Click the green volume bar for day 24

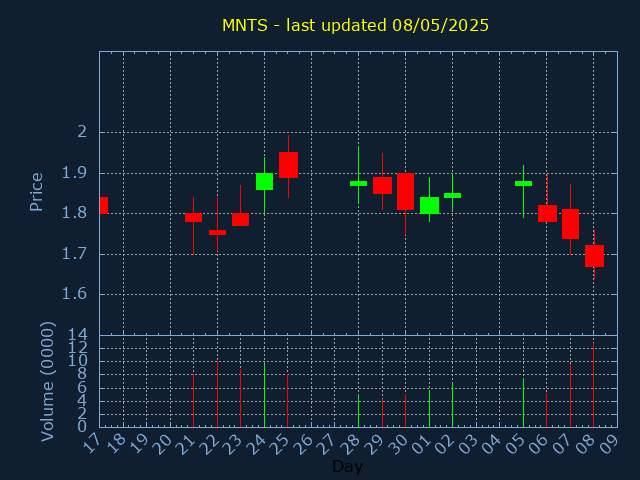pyautogui.click(x=264, y=395)
